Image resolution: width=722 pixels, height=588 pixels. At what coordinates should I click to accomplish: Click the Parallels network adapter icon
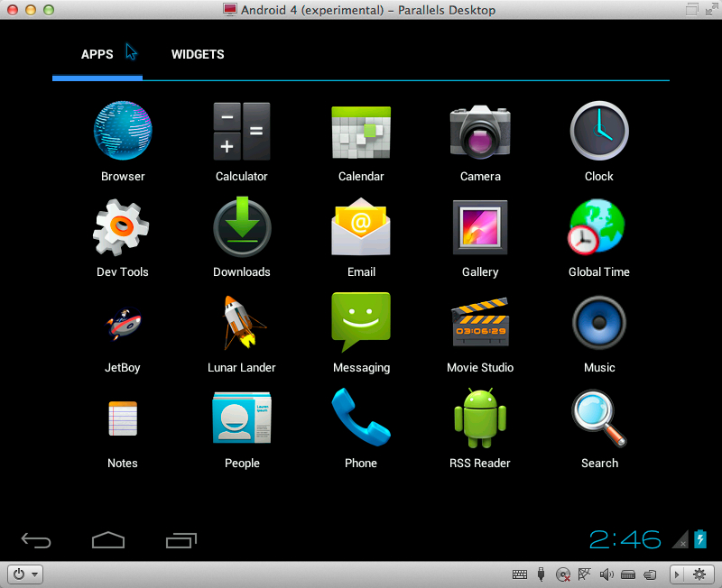point(584,574)
